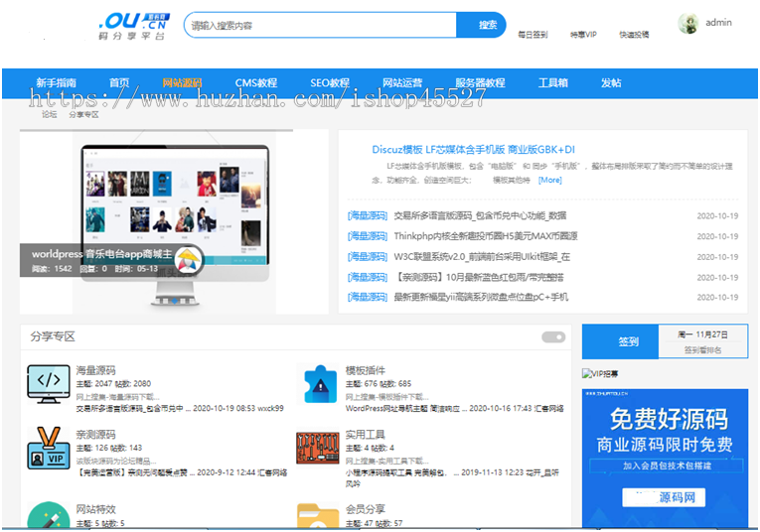Open 网站特效 forum title
Screen dimensions: 760x532
pyautogui.click(x=96, y=509)
